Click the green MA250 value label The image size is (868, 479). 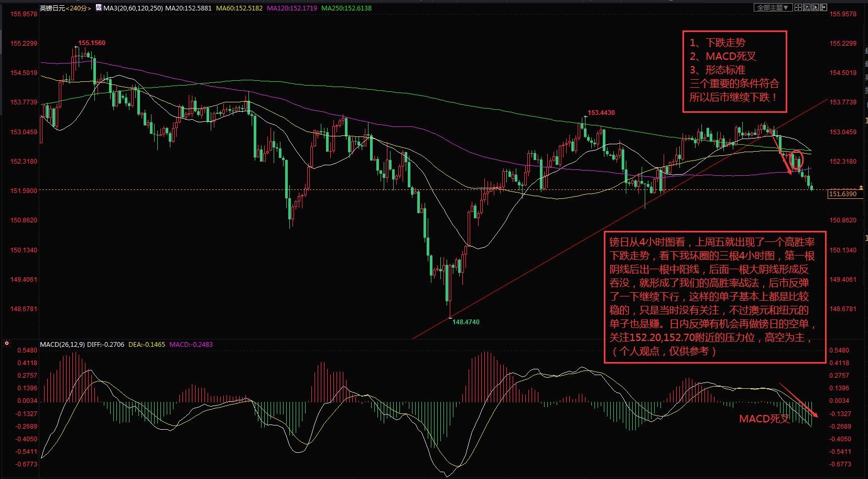[346, 8]
